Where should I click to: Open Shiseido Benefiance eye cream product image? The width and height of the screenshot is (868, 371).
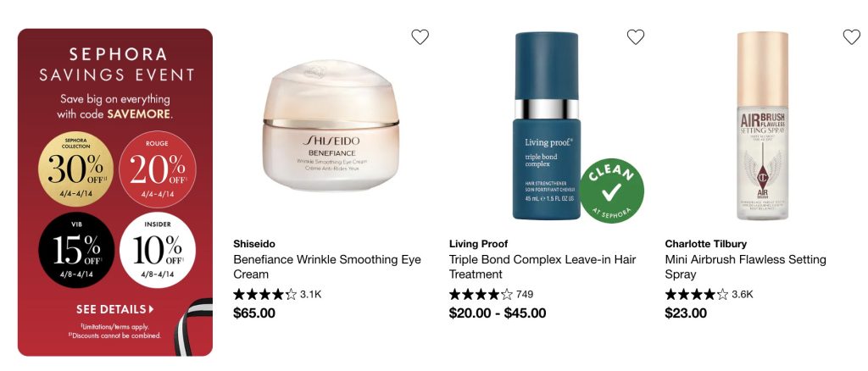coord(331,125)
